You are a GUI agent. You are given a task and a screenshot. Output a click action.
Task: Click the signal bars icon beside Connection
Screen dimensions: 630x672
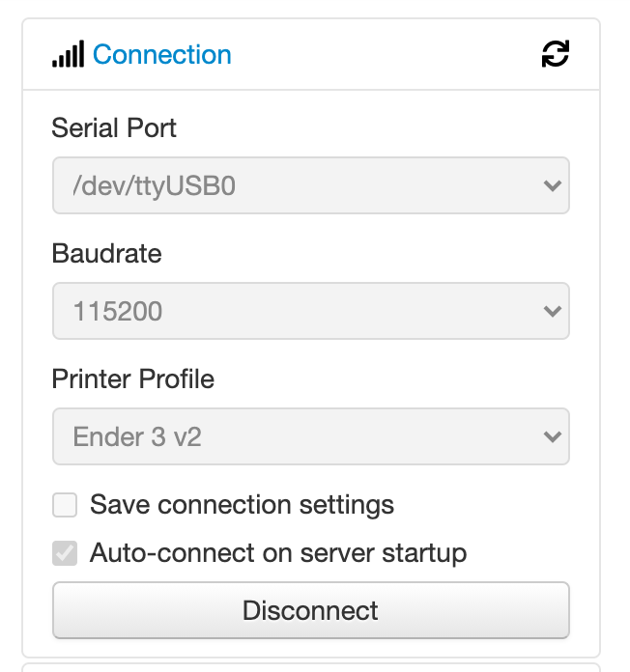click(x=68, y=54)
